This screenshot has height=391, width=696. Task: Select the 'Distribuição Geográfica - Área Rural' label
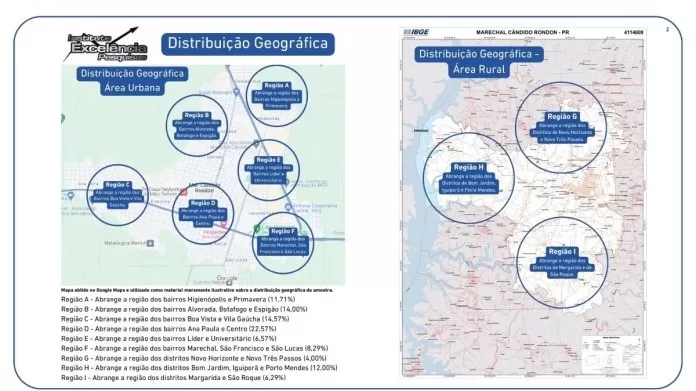pyautogui.click(x=479, y=62)
